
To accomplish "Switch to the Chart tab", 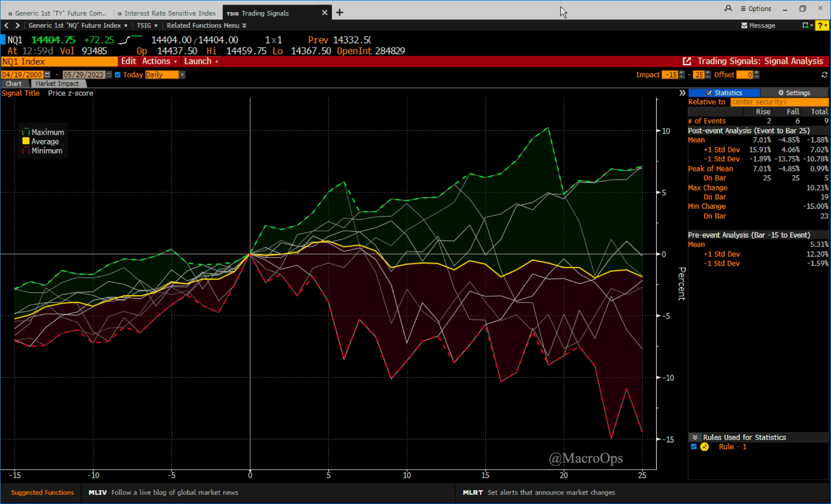I will pos(14,84).
